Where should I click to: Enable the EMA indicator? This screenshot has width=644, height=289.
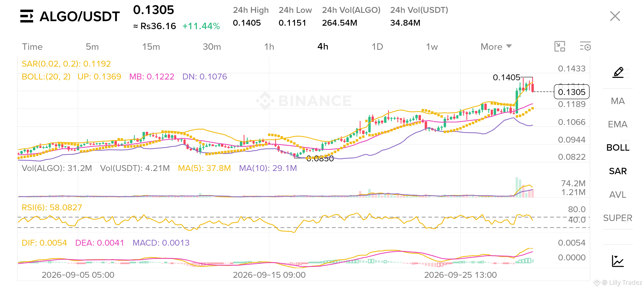point(618,124)
